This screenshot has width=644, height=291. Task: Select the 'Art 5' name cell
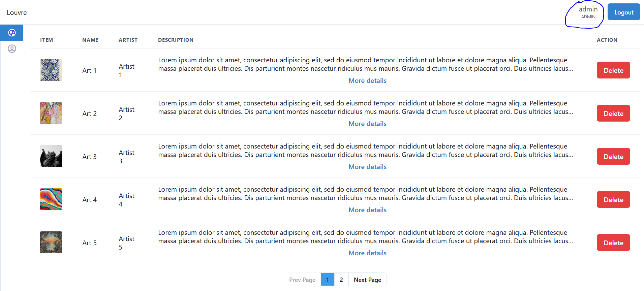(x=89, y=243)
